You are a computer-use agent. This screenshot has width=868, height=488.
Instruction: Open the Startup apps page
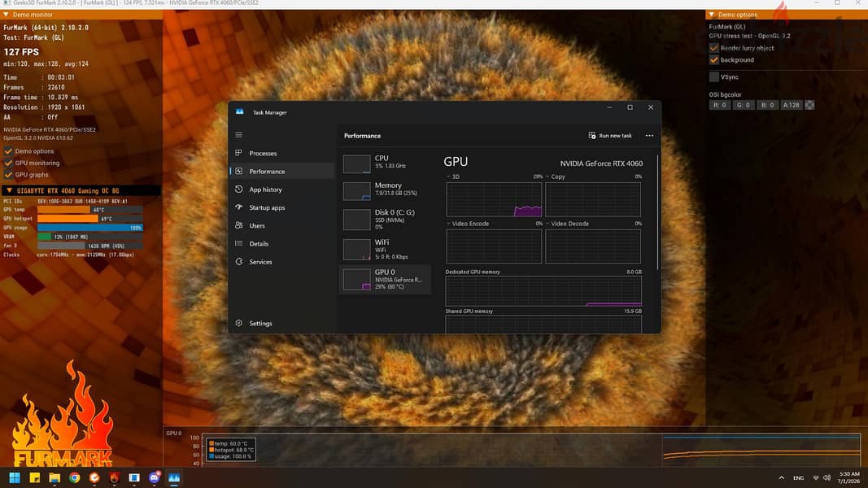(x=267, y=207)
